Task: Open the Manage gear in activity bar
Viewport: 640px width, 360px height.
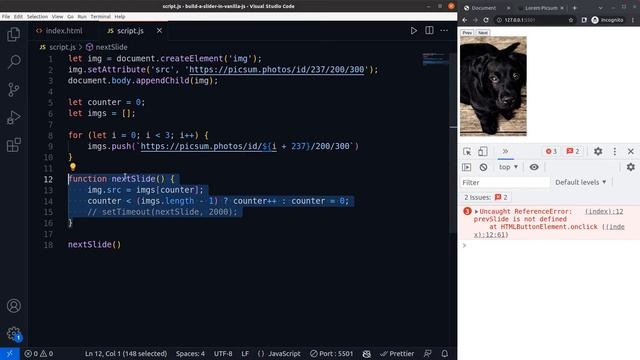Action: [13, 333]
